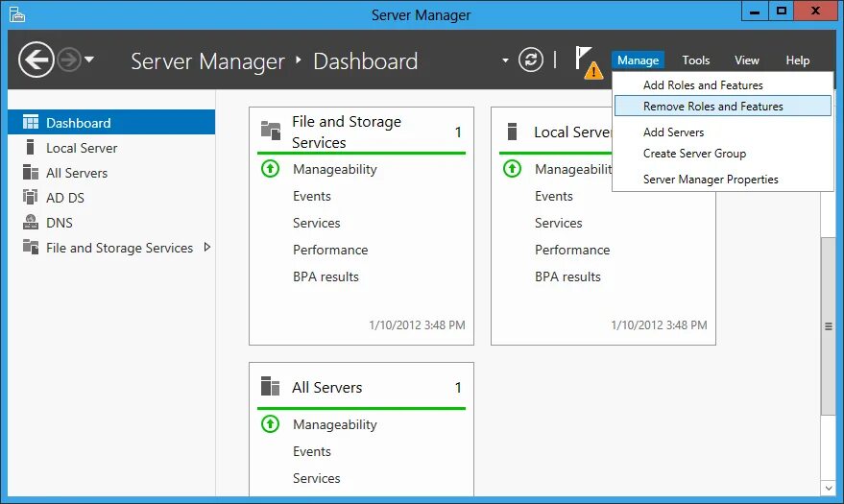
Task: Select DNS in the sidebar
Action: point(111,222)
